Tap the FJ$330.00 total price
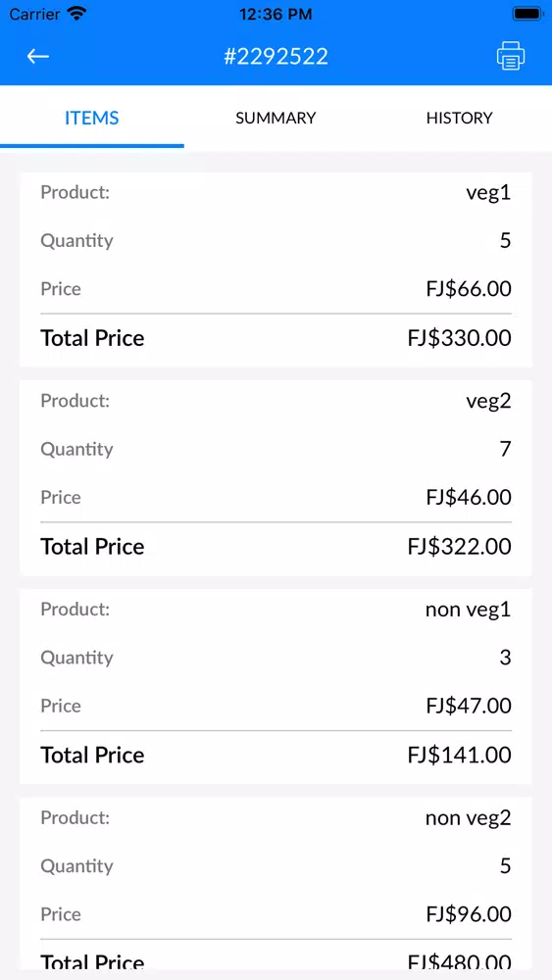Screen dimensions: 552x980 coord(460,338)
